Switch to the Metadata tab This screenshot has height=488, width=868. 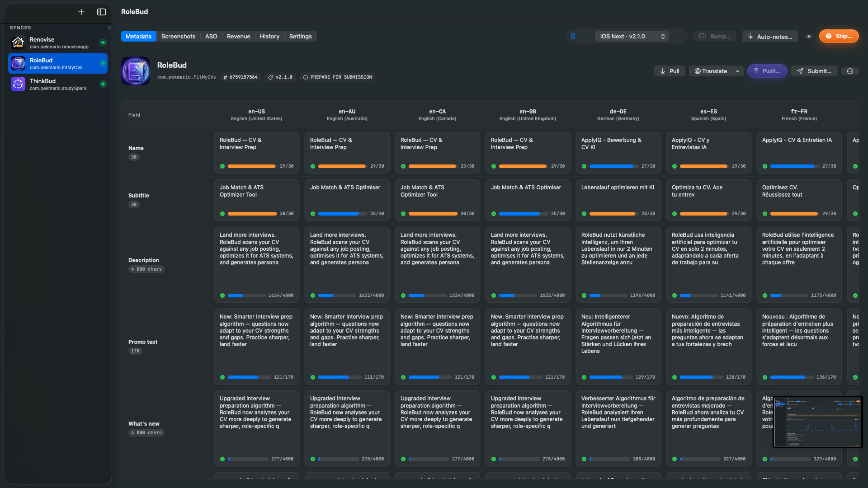pyautogui.click(x=138, y=36)
